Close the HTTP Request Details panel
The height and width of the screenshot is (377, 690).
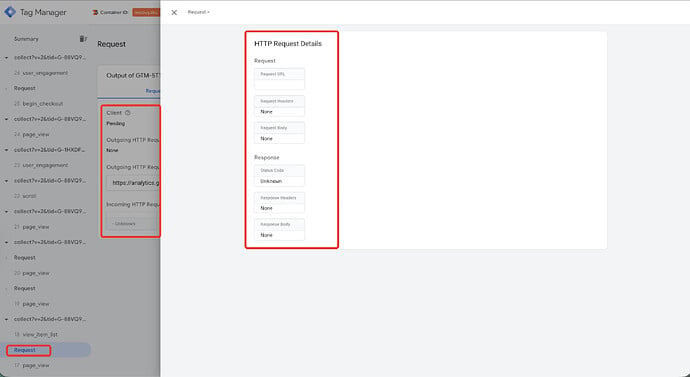click(x=174, y=12)
